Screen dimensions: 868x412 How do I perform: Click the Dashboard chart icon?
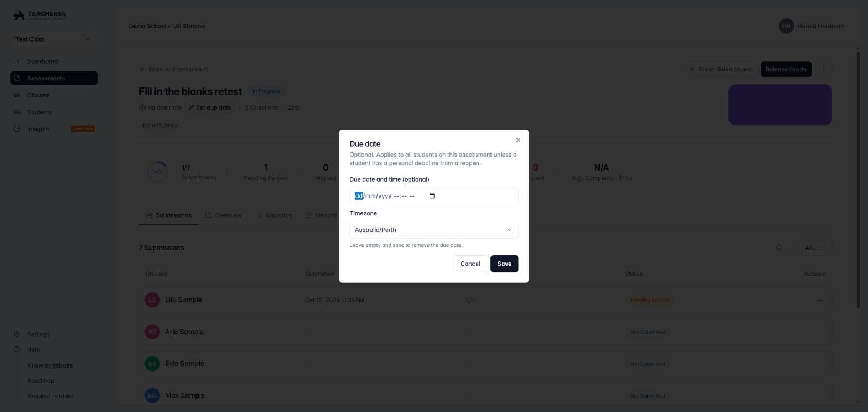coord(17,61)
